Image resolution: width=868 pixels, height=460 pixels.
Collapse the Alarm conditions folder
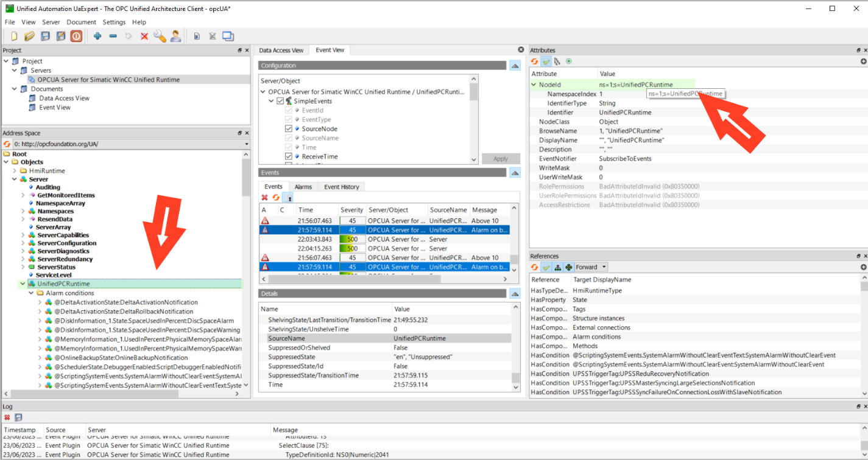tap(31, 293)
